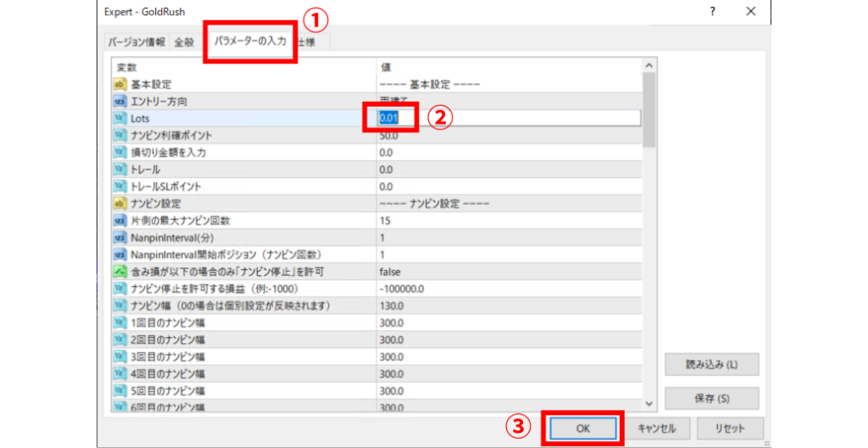Click the 1回目のナンピン幅 row icon
This screenshot has width=868, height=448.
pos(120,323)
